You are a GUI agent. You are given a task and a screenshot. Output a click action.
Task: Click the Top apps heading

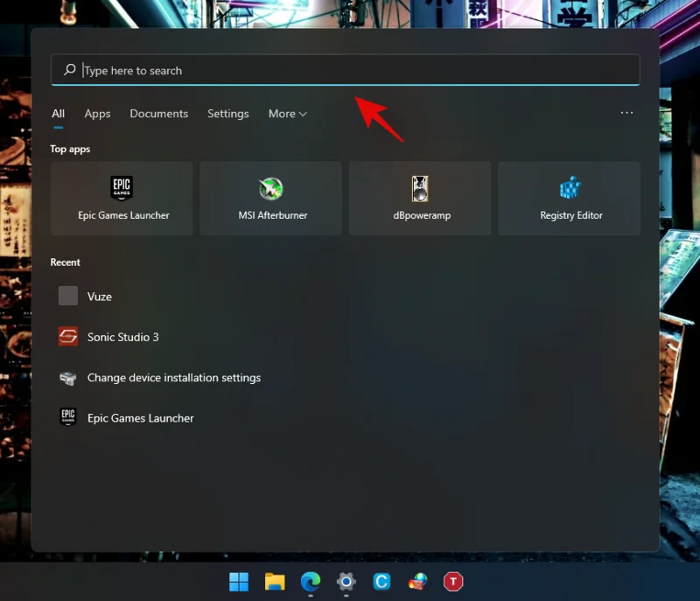(x=70, y=149)
